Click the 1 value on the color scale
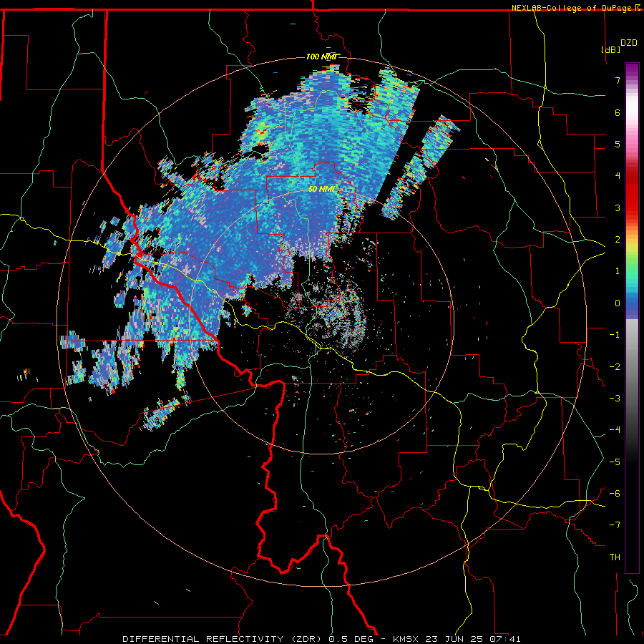The width and height of the screenshot is (644, 644). (618, 271)
